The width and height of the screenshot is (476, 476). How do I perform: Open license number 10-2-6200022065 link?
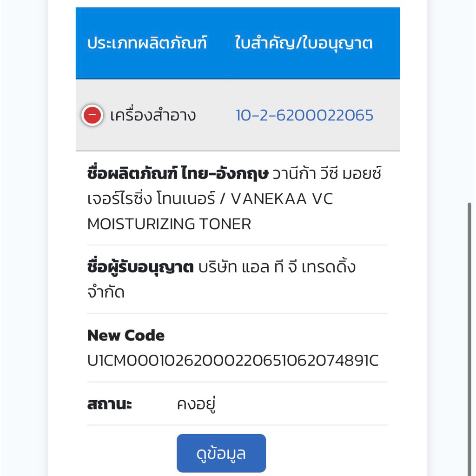(x=304, y=115)
